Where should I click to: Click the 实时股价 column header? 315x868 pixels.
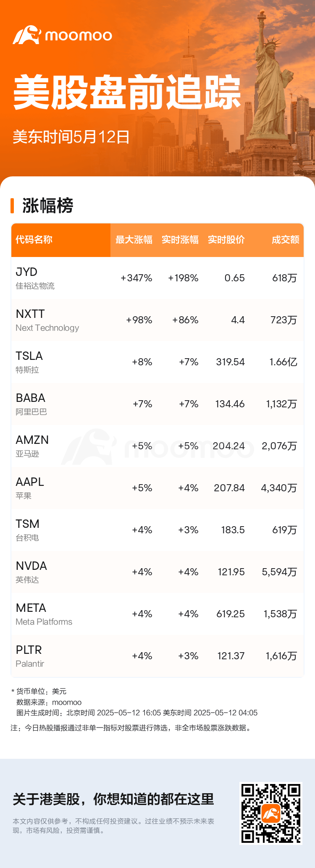226,240
